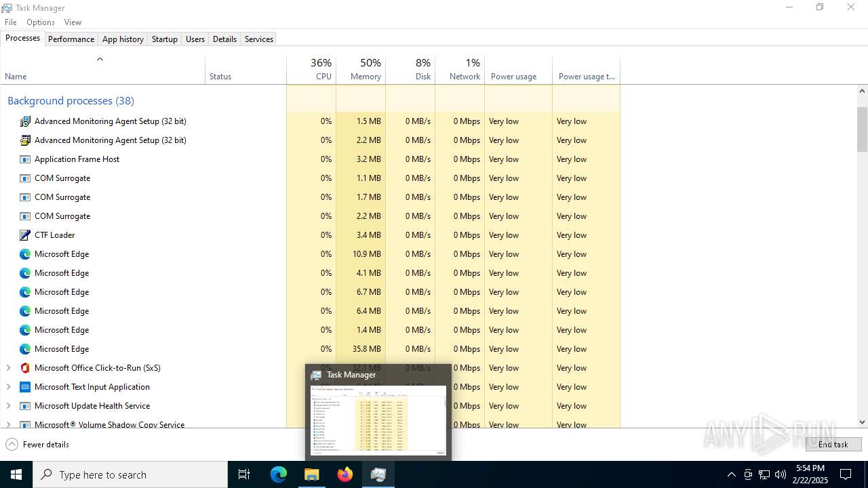Click the scrollbar up arrow
The width and height of the screenshot is (868, 488).
(x=863, y=91)
